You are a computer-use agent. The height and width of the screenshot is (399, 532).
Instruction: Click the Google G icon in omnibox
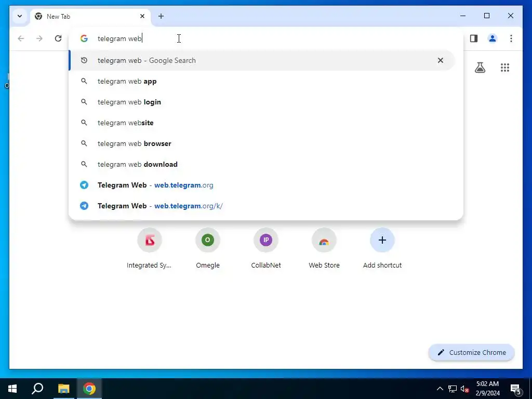[x=84, y=38]
